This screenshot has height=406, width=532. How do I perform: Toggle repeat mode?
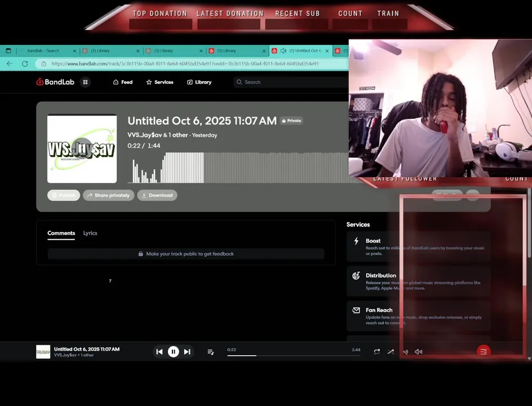tap(376, 352)
